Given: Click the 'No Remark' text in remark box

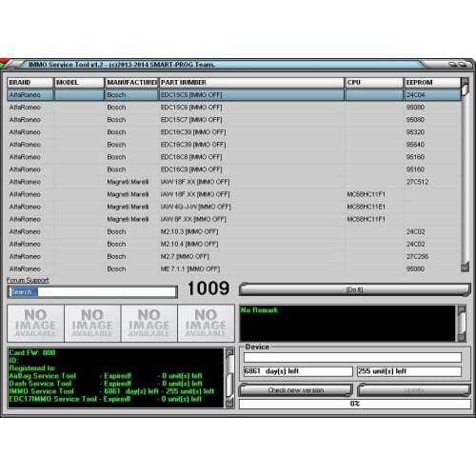Looking at the screenshot, I should point(259,310).
